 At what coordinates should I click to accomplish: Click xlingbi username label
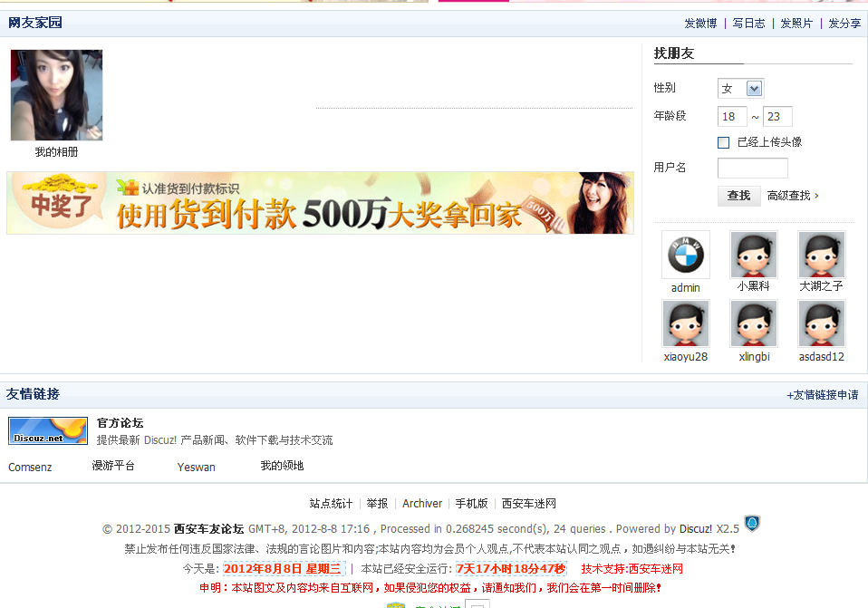754,357
